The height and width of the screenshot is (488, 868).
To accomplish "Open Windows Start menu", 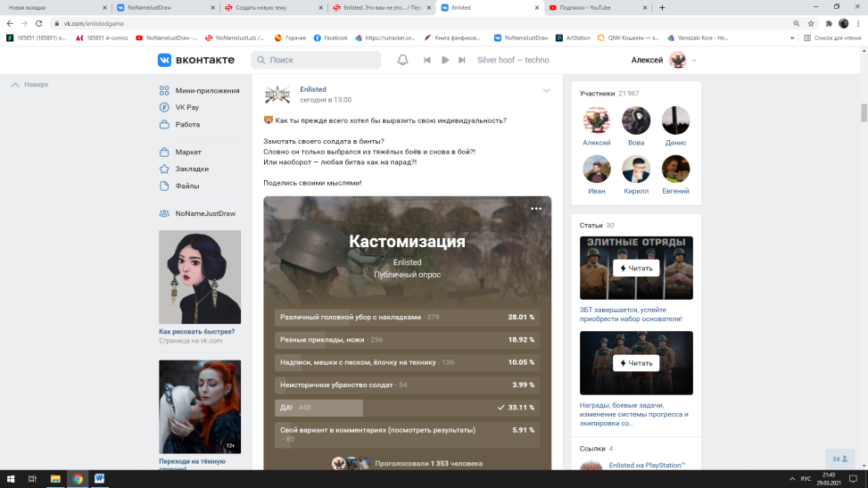I will (x=11, y=478).
